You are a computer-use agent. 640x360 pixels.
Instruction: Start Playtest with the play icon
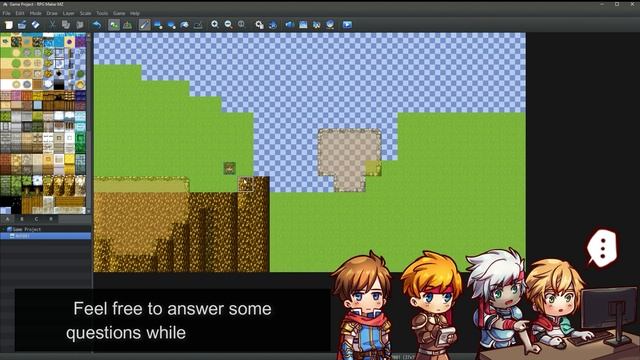pyautogui.click(x=347, y=25)
